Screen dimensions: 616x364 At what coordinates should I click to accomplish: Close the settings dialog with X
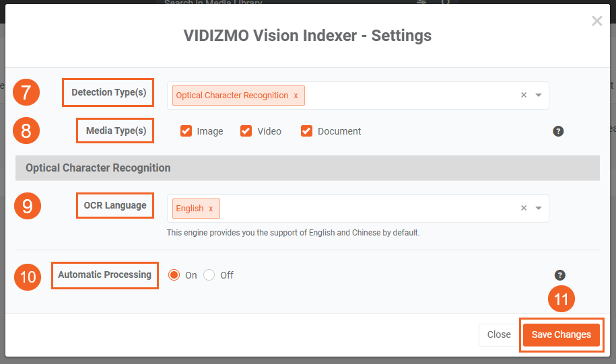pyautogui.click(x=596, y=22)
